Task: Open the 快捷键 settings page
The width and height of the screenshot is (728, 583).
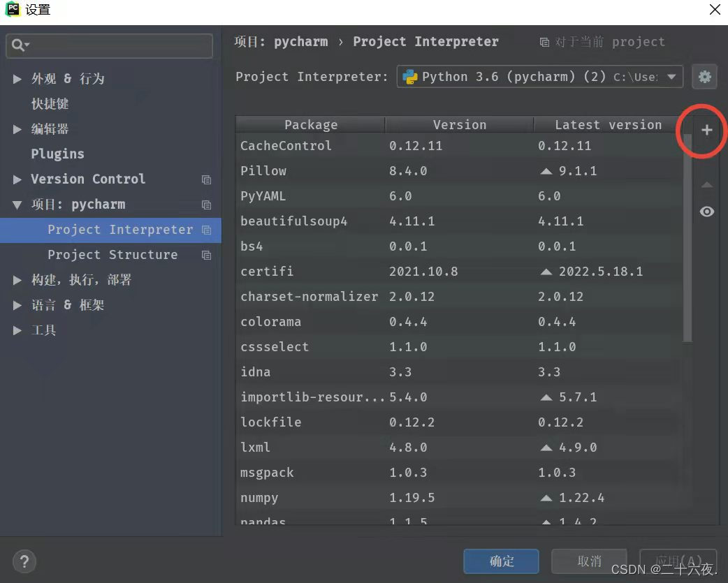Action: tap(50, 104)
